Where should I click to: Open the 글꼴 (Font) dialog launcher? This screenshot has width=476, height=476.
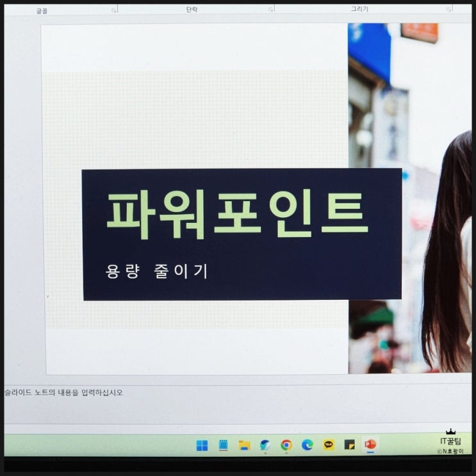tap(114, 11)
